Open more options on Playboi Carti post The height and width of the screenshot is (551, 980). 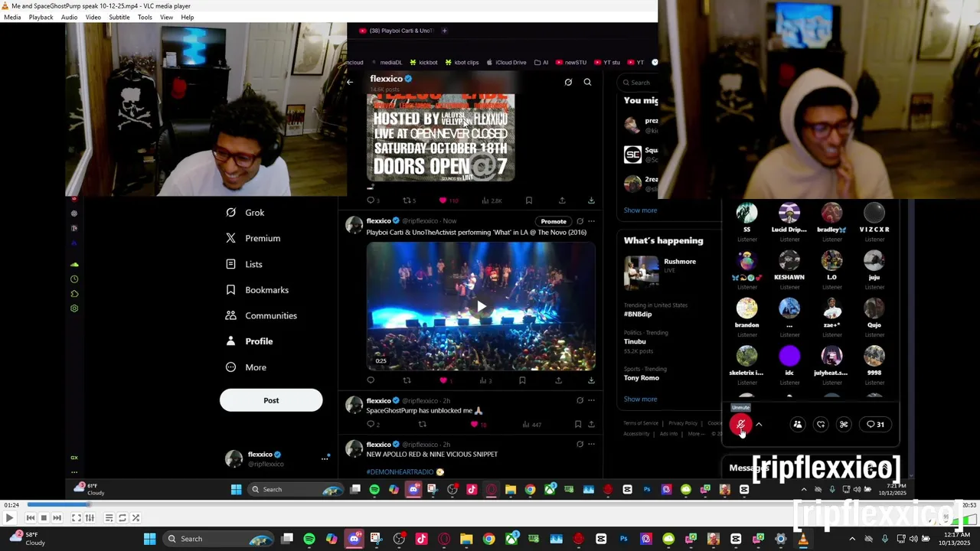(x=591, y=221)
